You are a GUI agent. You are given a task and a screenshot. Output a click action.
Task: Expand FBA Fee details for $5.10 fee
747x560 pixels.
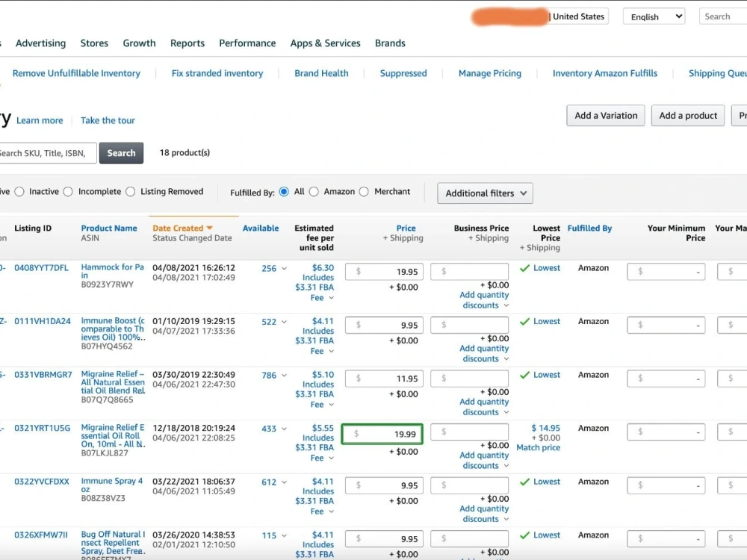[x=331, y=404]
